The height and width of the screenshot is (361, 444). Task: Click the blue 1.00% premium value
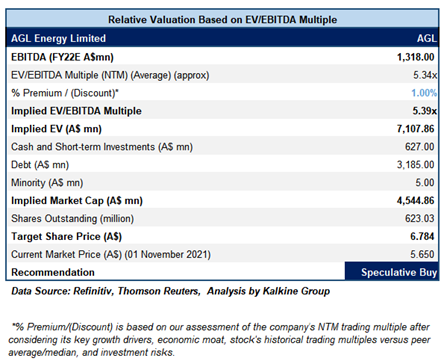[x=424, y=93]
